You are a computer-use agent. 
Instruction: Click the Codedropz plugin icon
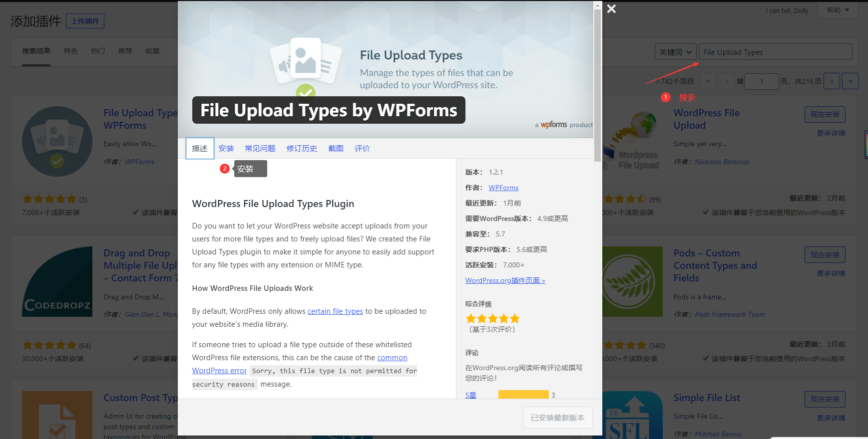57,281
